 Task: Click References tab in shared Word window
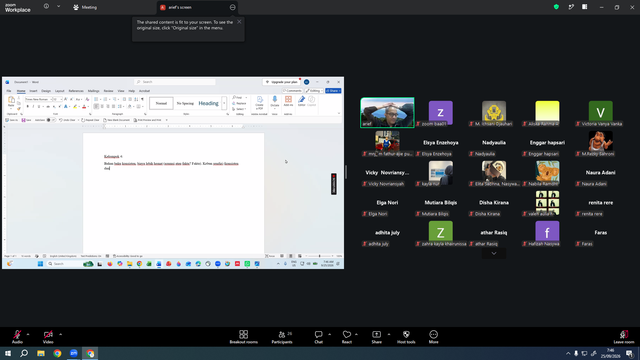point(76,91)
